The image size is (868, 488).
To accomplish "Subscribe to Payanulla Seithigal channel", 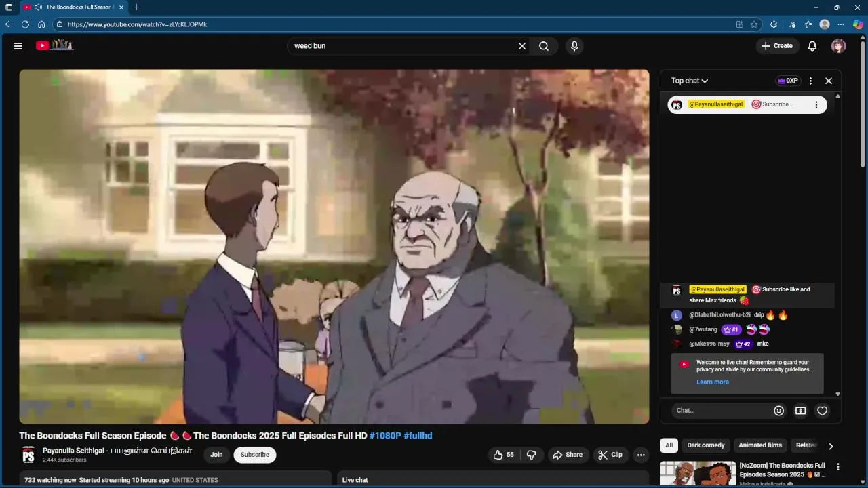I will 255,455.
